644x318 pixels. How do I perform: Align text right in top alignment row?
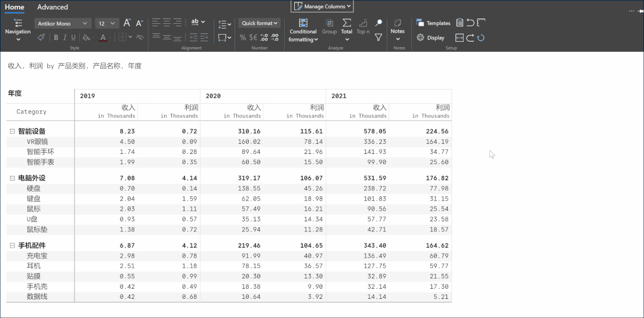[x=177, y=22]
